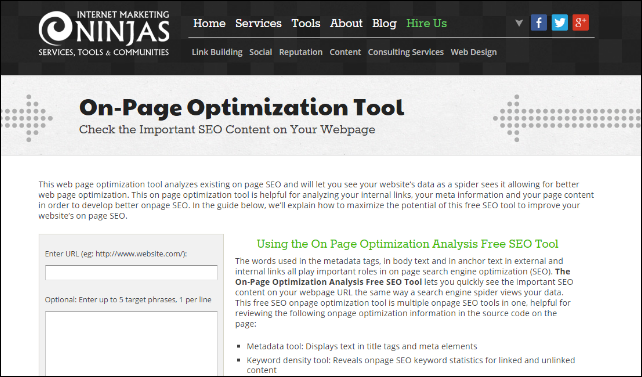Screen dimensions: 642x377
Task: Select the 'Enter URL' field label
Action: [x=116, y=254]
